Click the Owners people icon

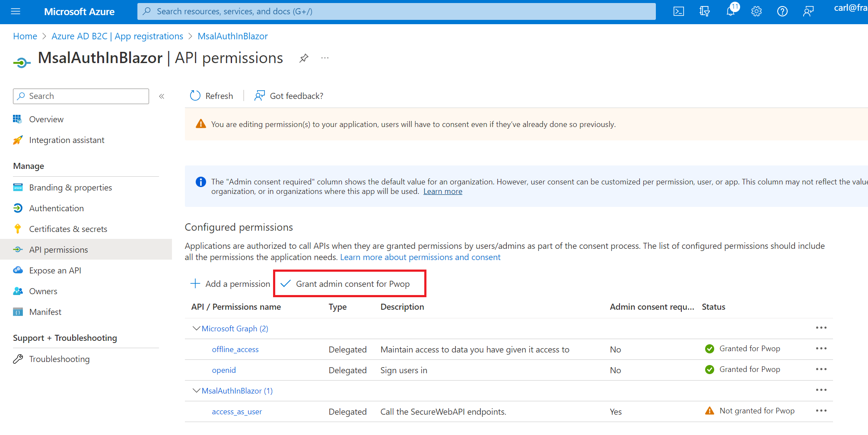[x=18, y=291]
